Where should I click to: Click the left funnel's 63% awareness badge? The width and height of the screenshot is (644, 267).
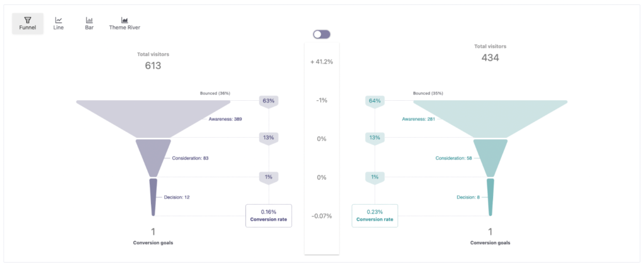point(269,101)
